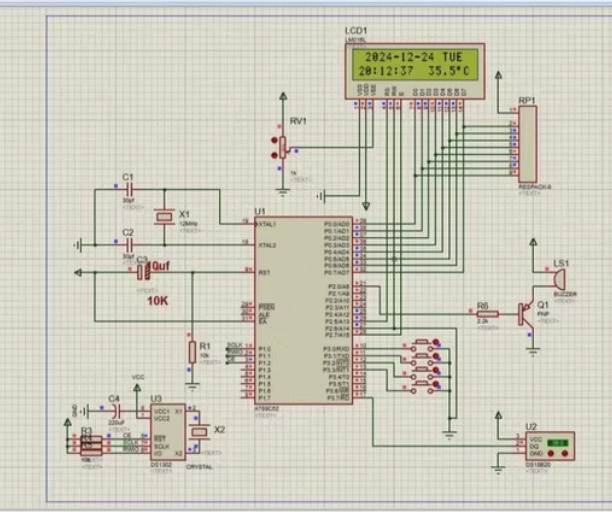Image resolution: width=612 pixels, height=512 pixels.
Task: Select the ground symbol below DS18B20
Action: click(498, 470)
